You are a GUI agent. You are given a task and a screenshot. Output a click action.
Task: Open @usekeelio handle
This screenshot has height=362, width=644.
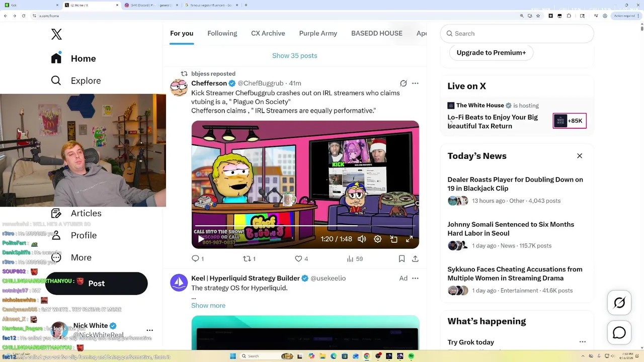[x=328, y=278]
